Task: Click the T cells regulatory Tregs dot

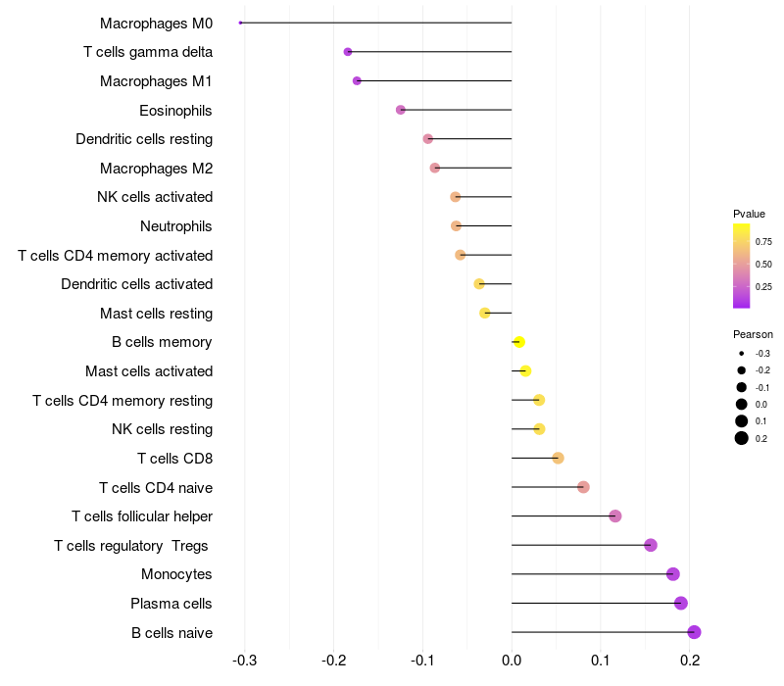Action: tap(651, 545)
